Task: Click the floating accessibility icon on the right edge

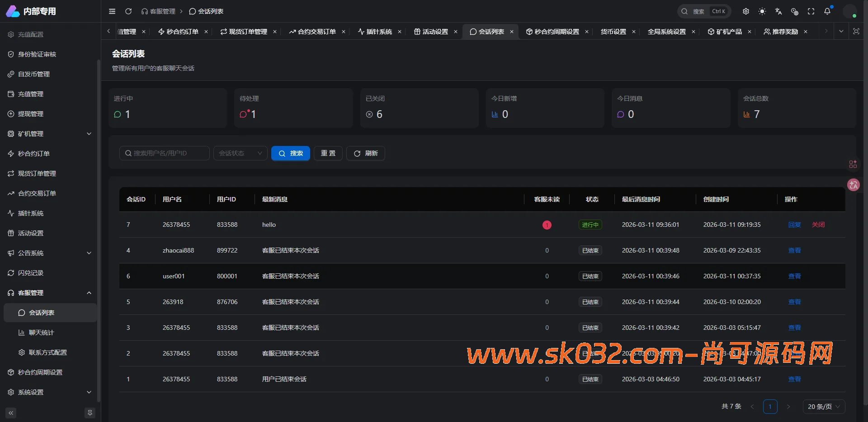Action: tap(854, 185)
